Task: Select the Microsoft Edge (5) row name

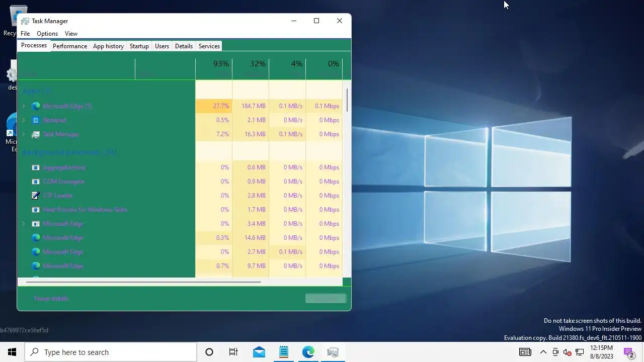Action: click(x=67, y=106)
